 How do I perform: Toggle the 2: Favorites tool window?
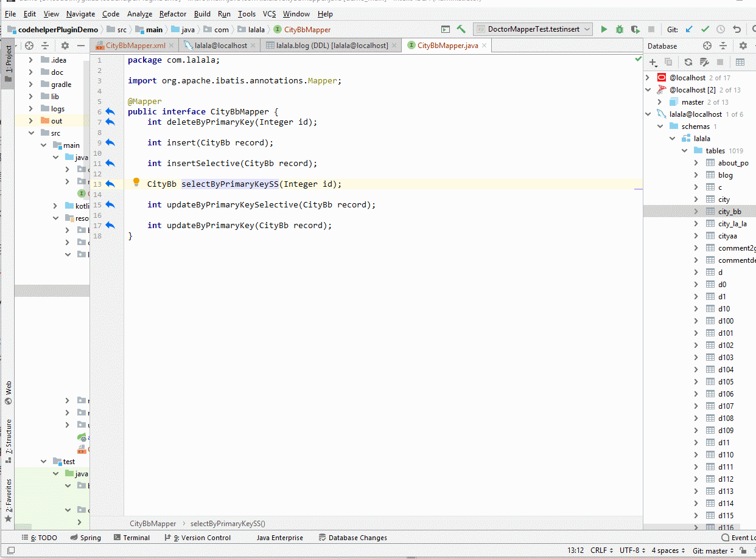click(x=8, y=500)
